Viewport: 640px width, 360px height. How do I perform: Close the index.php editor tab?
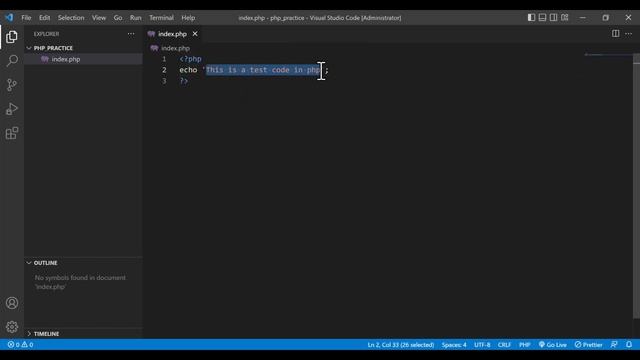195,34
